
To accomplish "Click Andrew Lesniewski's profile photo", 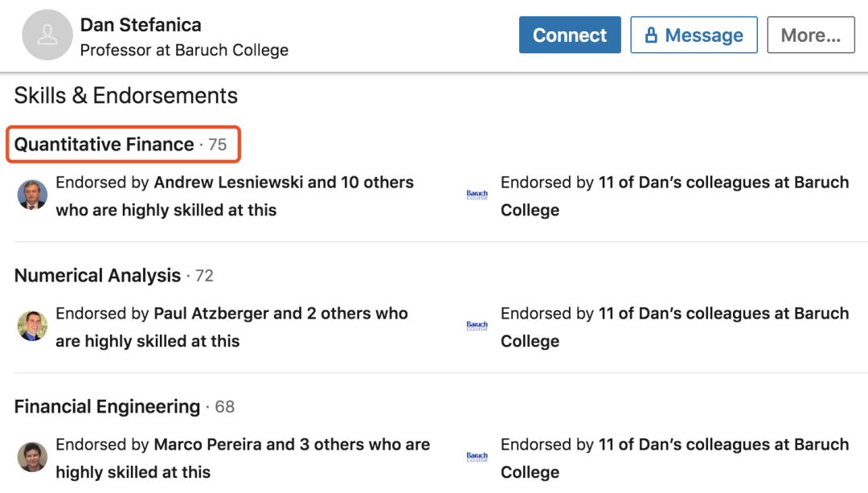I will 33,195.
